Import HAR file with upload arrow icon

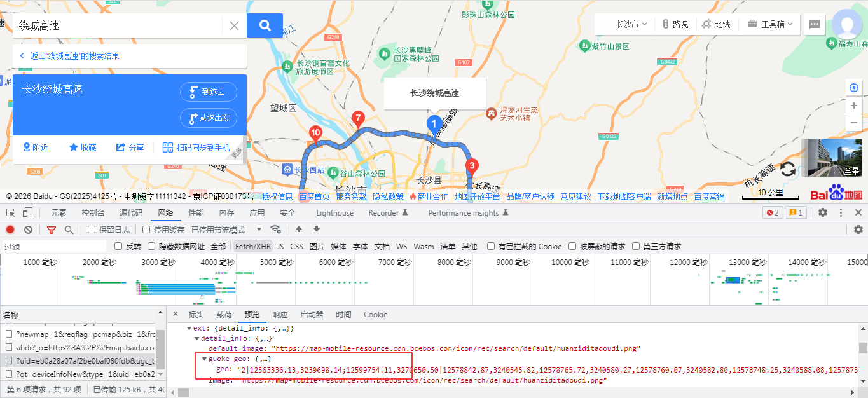pos(298,230)
